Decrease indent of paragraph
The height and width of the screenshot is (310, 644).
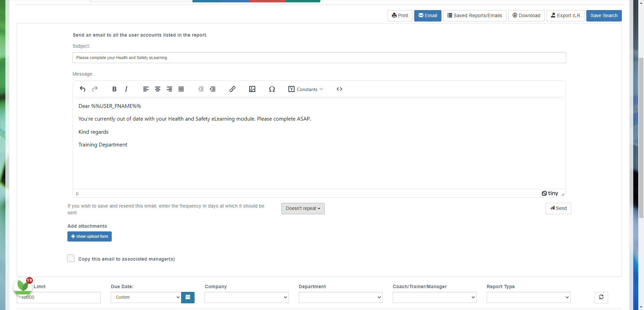201,89
